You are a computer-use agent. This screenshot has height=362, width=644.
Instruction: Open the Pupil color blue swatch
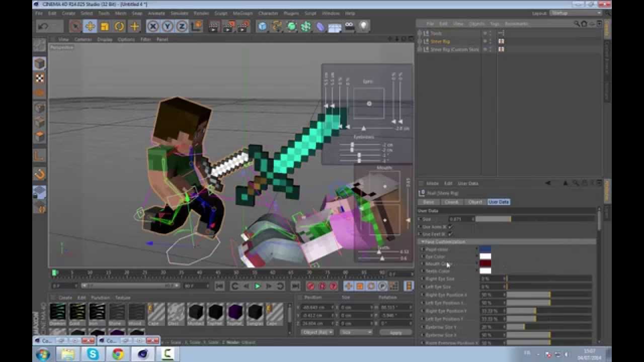(485, 249)
